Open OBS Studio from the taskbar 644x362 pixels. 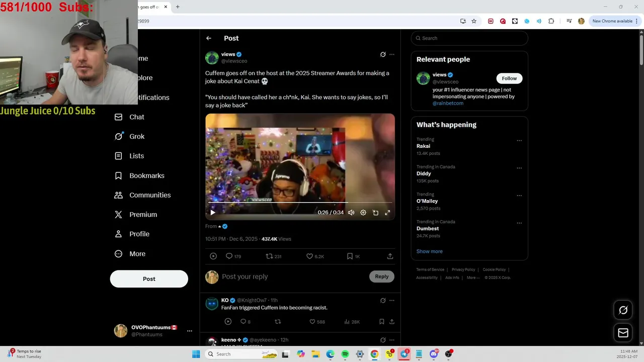pyautogui.click(x=448, y=354)
